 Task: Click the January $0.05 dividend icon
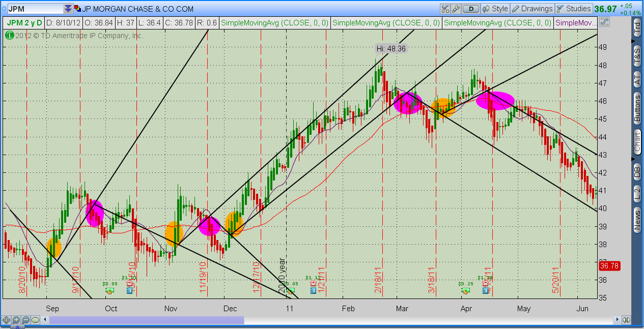point(290,291)
